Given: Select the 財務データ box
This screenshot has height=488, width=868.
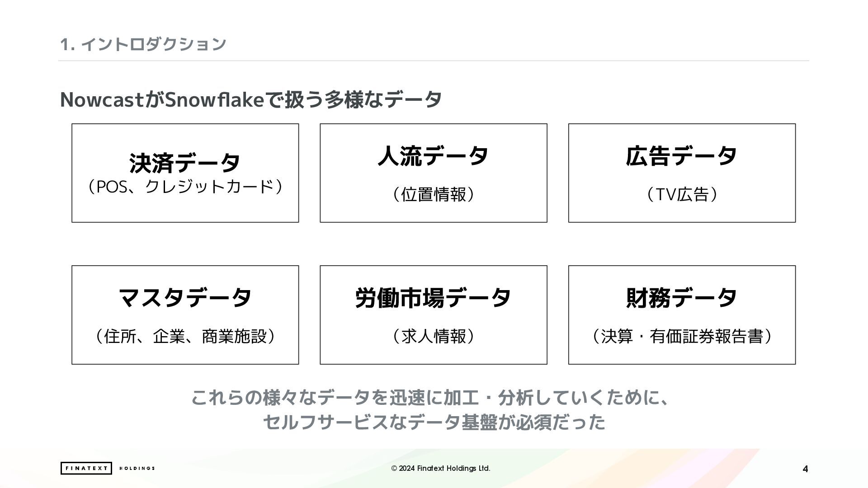Looking at the screenshot, I should click(682, 315).
